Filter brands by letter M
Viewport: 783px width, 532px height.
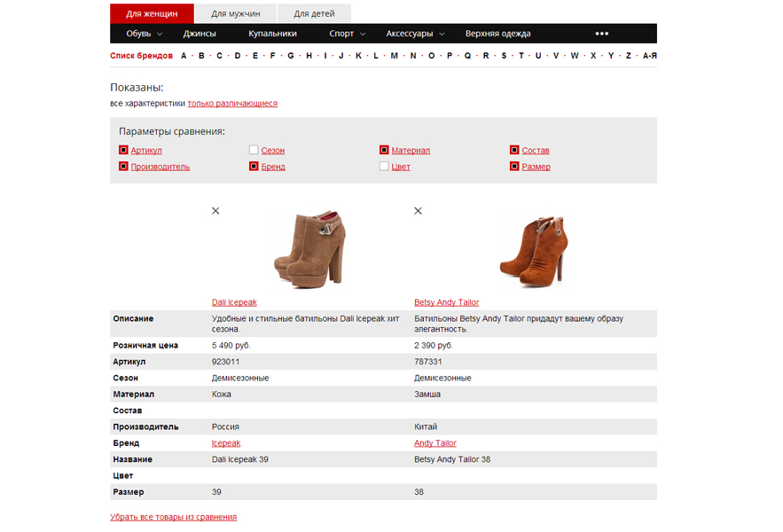394,56
